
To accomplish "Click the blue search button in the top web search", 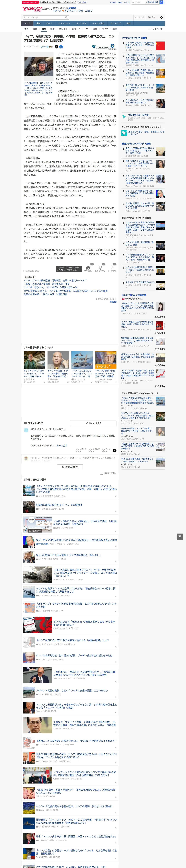I will coord(161,2).
